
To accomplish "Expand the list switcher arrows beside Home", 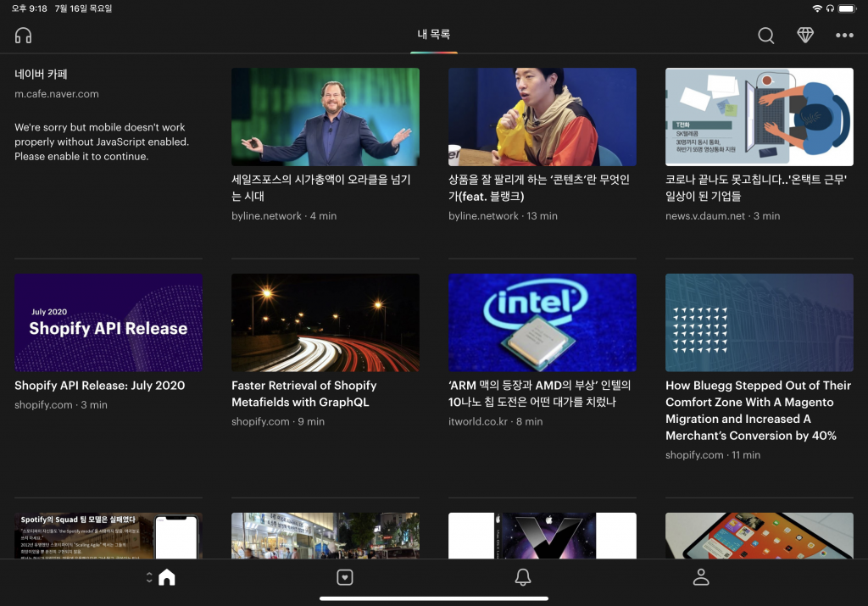I will point(149,577).
